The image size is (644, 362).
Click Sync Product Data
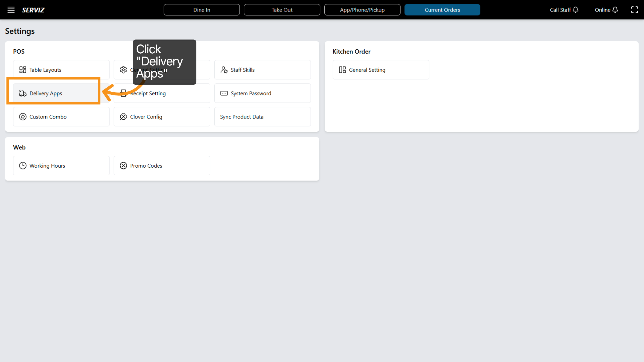[x=241, y=117]
